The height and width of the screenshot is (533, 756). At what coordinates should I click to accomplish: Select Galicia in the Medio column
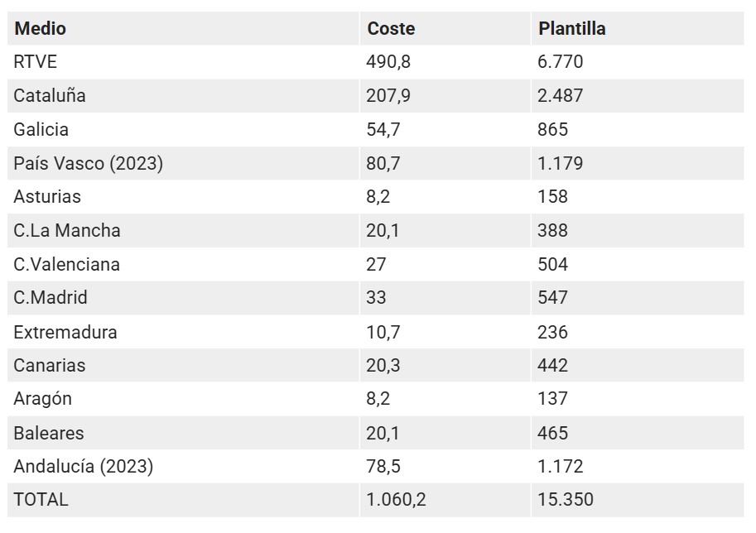coord(41,130)
